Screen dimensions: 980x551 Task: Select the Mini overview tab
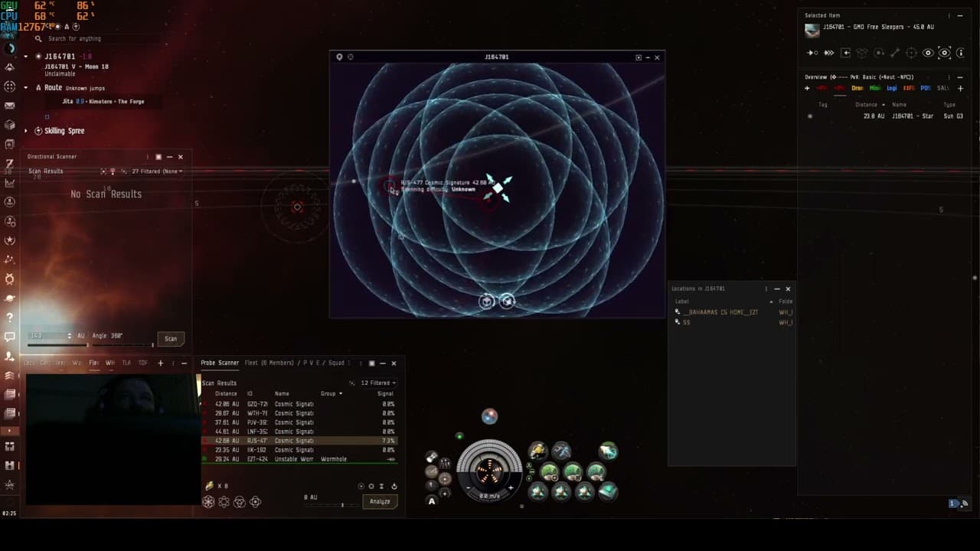tap(875, 88)
